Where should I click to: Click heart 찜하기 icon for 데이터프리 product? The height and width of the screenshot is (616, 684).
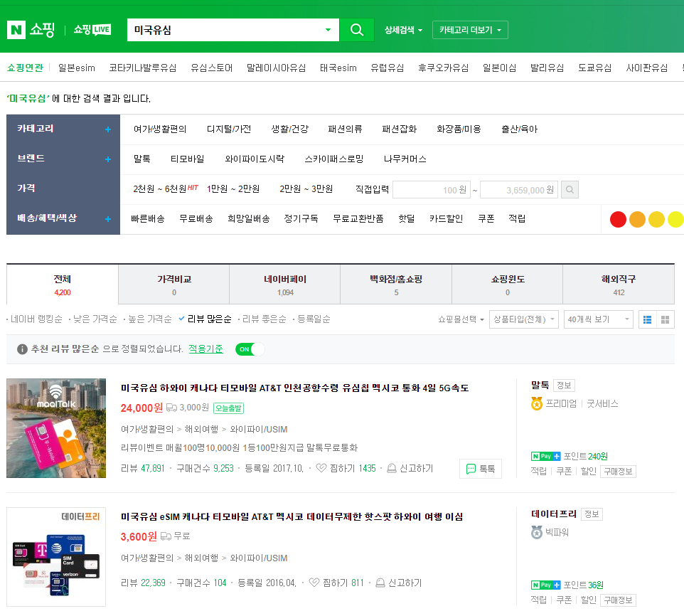click(314, 583)
